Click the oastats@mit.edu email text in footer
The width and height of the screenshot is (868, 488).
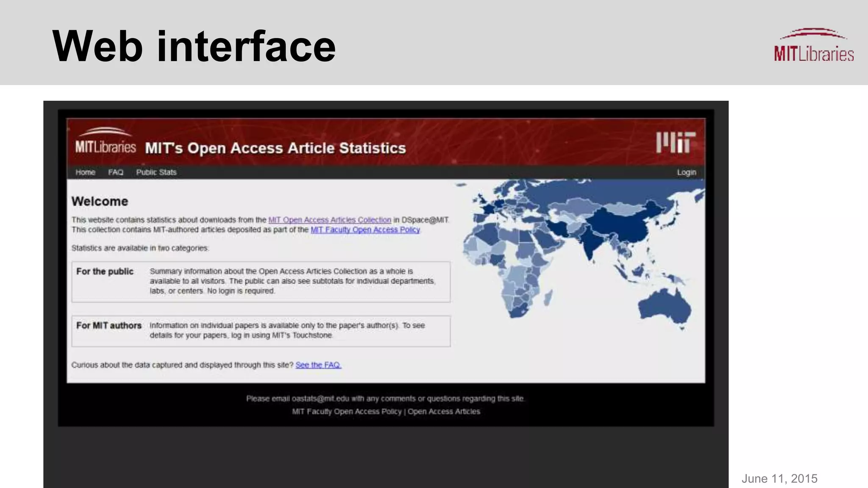click(320, 399)
